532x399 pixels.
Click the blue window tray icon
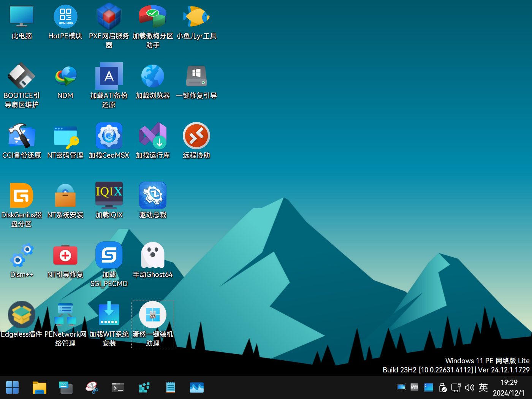point(429,387)
